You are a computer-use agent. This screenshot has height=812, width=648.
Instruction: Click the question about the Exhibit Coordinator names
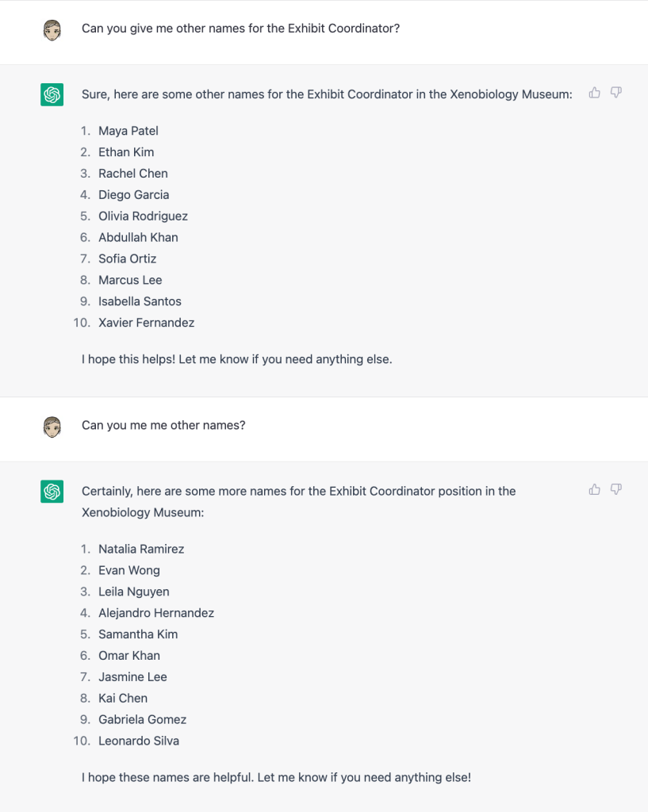pyautogui.click(x=240, y=29)
